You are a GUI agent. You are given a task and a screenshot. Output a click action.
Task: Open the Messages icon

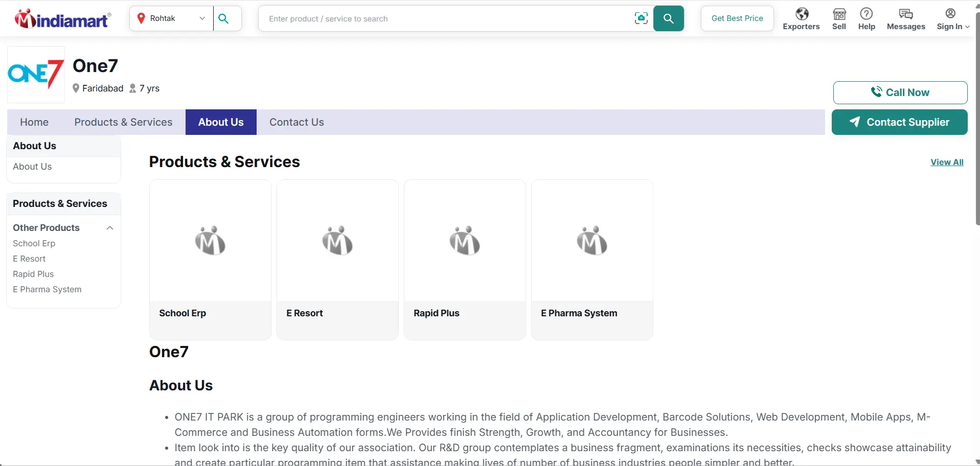pos(906,14)
